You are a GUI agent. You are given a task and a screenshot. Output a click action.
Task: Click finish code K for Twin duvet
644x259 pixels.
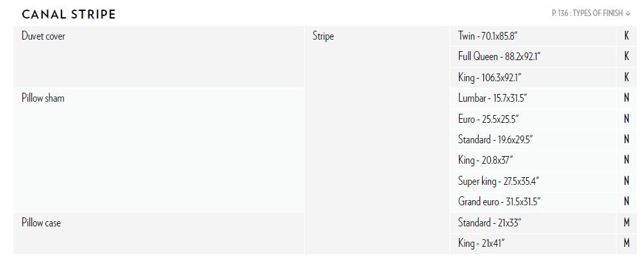[627, 36]
